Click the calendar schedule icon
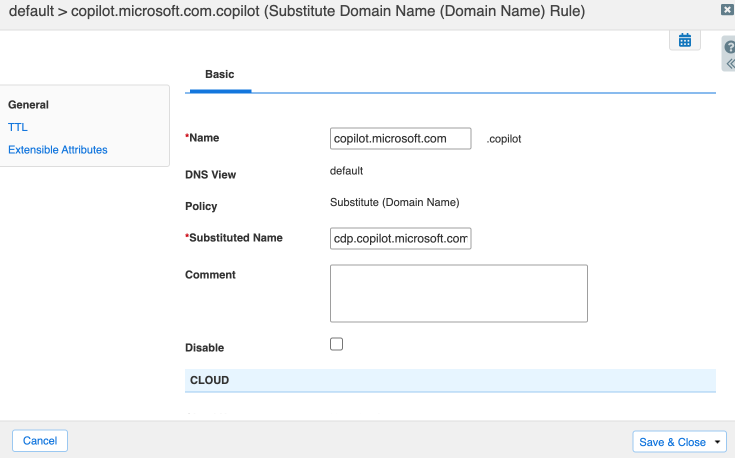This screenshot has height=458, width=735. point(685,40)
